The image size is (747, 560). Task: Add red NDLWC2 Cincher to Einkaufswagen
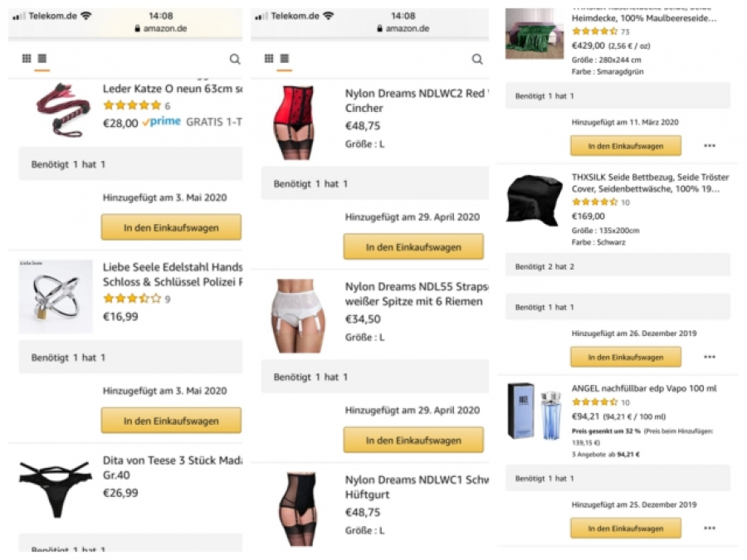413,246
